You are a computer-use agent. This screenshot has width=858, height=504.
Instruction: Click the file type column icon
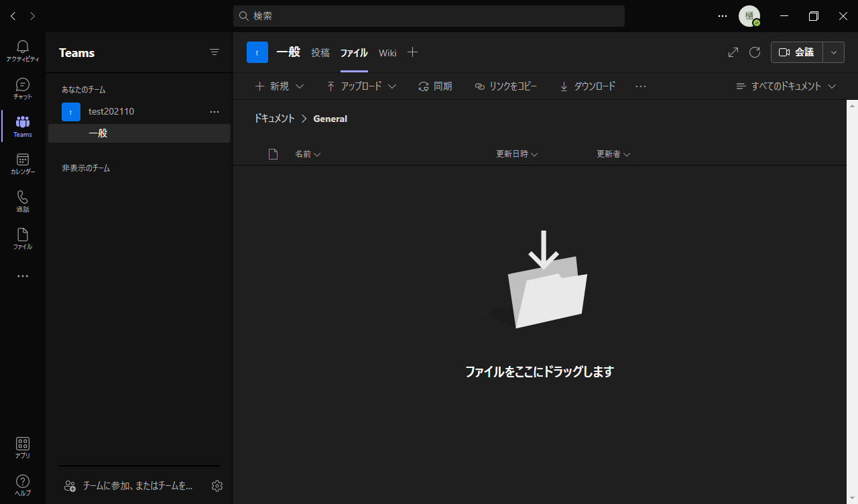point(273,154)
